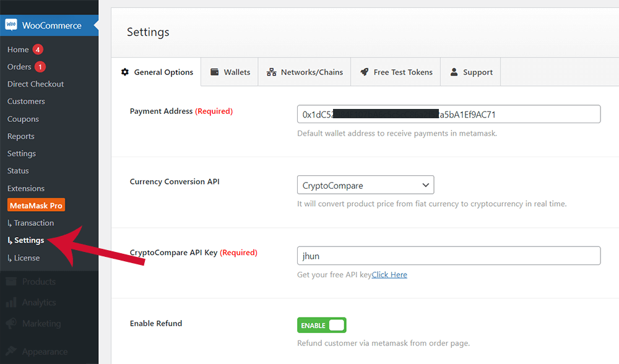Open the Free Test Tokens tab
This screenshot has width=619, height=364.
[396, 72]
